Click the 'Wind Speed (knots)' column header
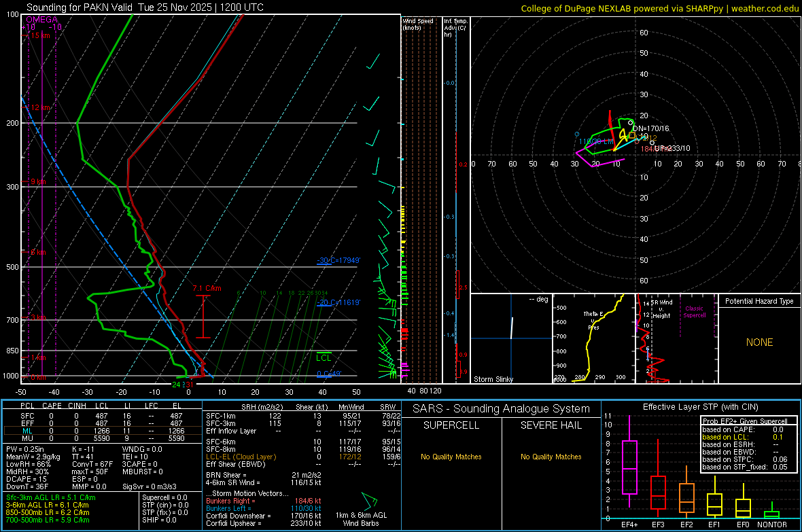802x532 pixels. pos(418,24)
